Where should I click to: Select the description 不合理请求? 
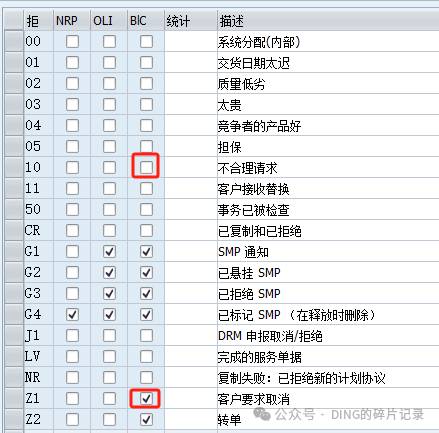(x=247, y=168)
